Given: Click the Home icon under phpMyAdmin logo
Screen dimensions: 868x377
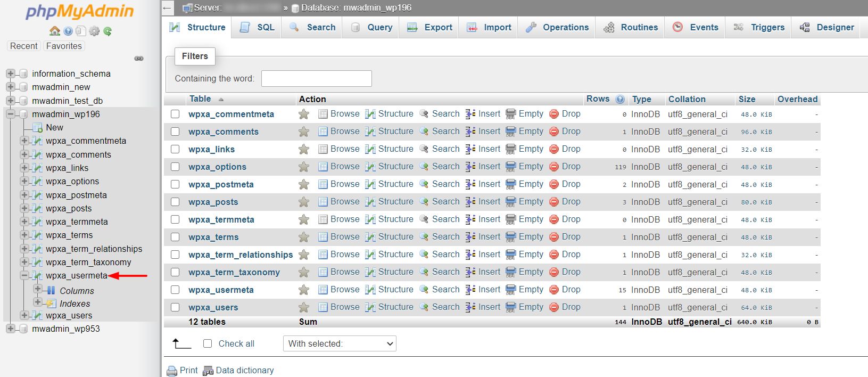Looking at the screenshot, I should pyautogui.click(x=54, y=31).
